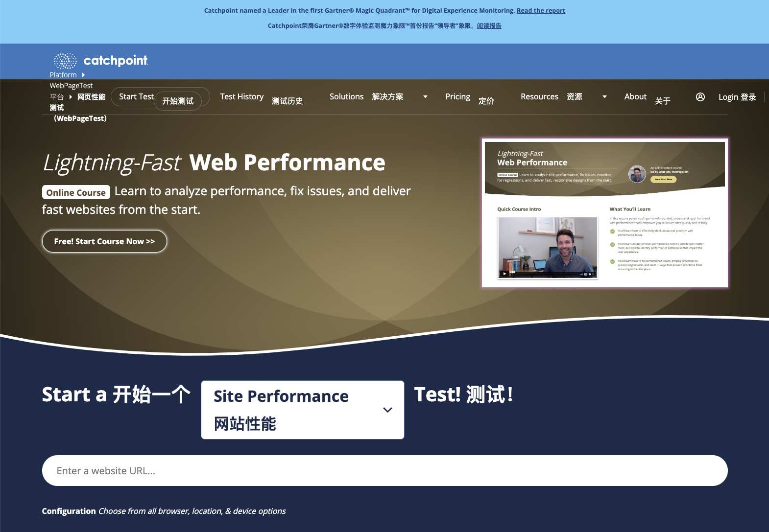Click the Chinese report link in the banner

point(489,26)
